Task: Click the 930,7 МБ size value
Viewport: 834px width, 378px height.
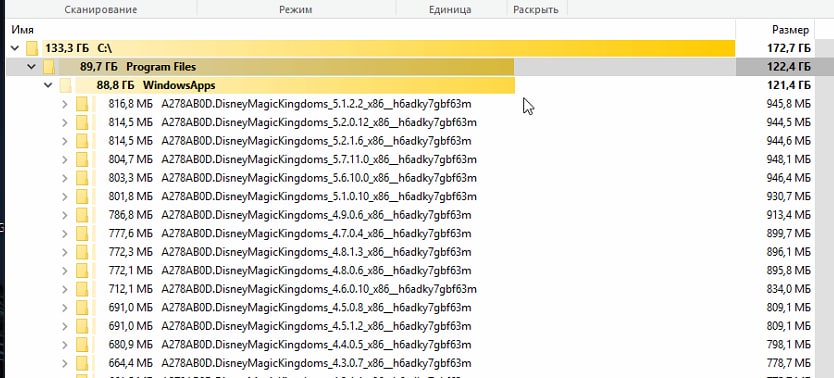Action: pos(789,197)
